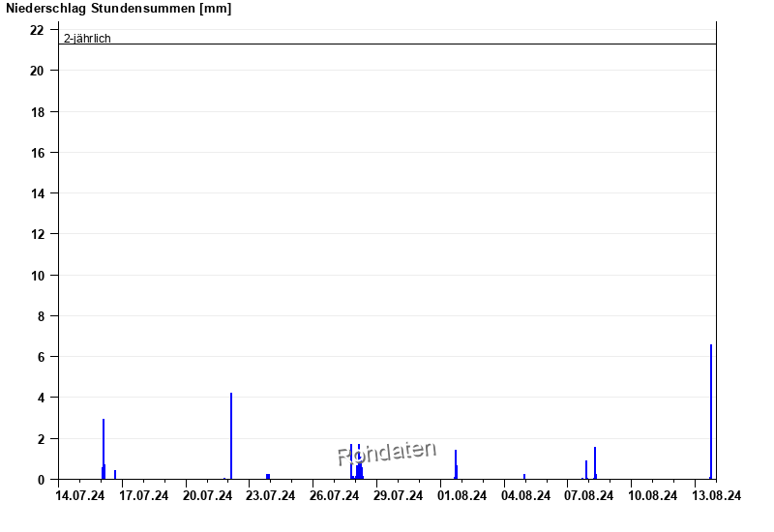Screen dimensions: 774x532
Task: Click the "2-jährlich" threshold line label
Action: pyautogui.click(x=87, y=39)
